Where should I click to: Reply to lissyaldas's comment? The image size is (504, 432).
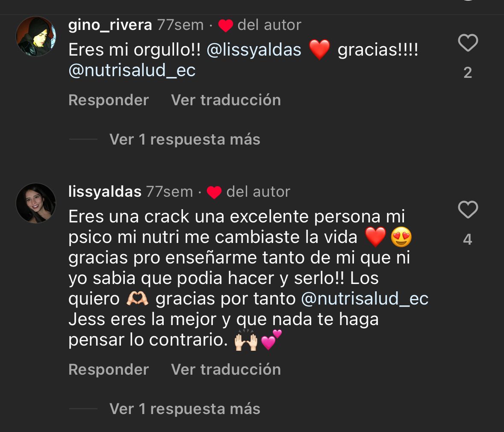pyautogui.click(x=109, y=370)
